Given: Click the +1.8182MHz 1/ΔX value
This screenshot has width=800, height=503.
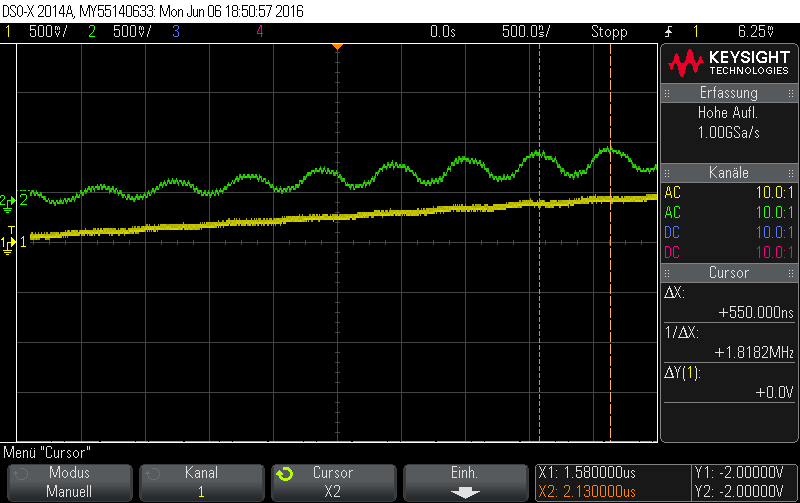Looking at the screenshot, I should click(754, 353).
